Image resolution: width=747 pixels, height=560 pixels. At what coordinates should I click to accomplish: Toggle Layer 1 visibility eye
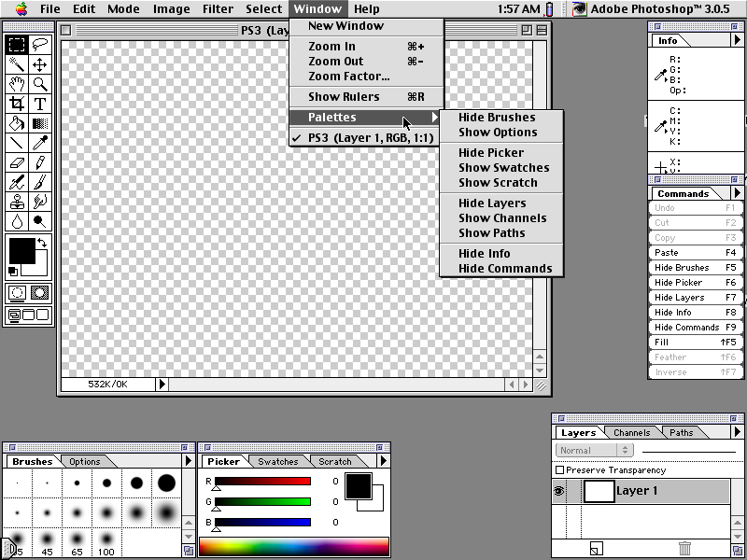558,491
